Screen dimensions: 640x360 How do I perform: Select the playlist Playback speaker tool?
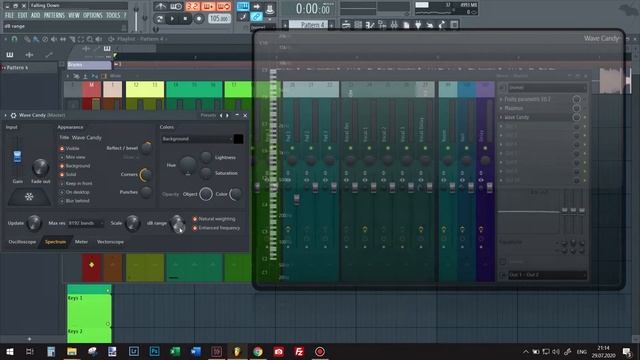pos(99,39)
